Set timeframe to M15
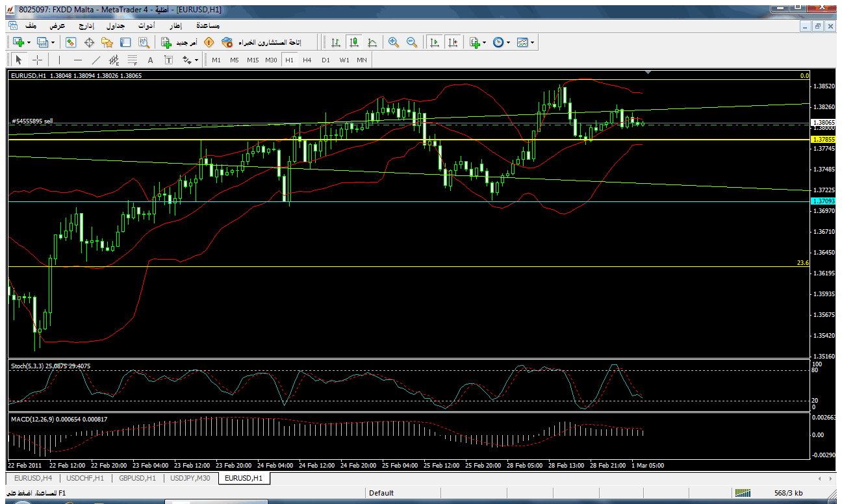The width and height of the screenshot is (842, 504). (x=253, y=60)
